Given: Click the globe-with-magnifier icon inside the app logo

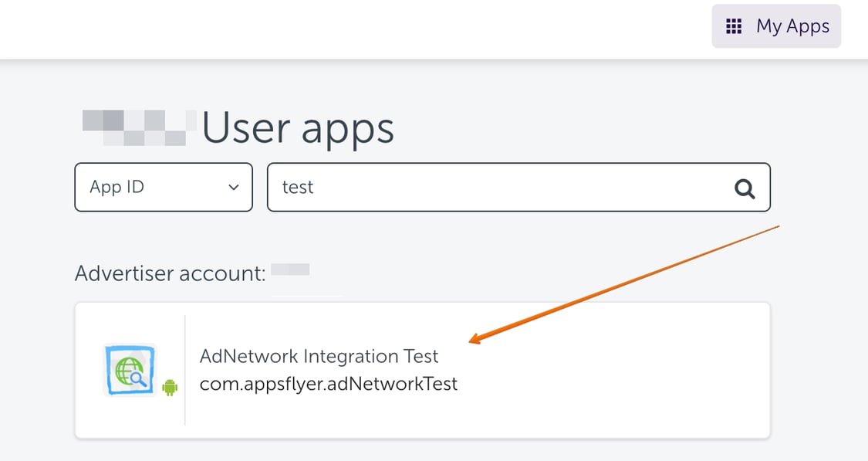Looking at the screenshot, I should 128,369.
